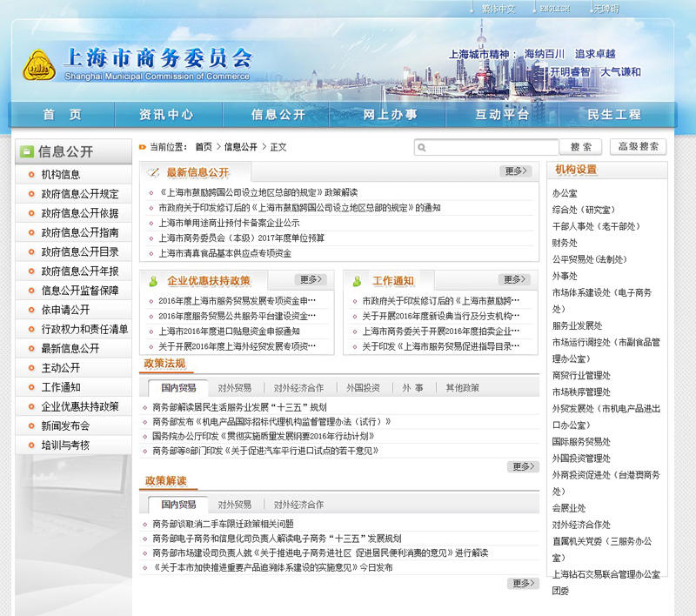The width and height of the screenshot is (696, 616).
Task: Select 对外经济合作 tab under 政策解读
Action: coord(298,505)
